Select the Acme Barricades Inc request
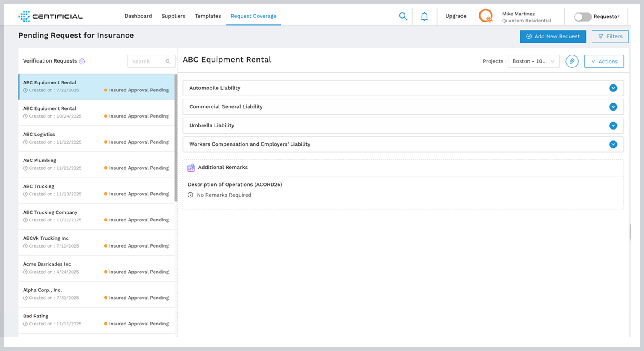This screenshot has height=351, width=644. pos(96,268)
